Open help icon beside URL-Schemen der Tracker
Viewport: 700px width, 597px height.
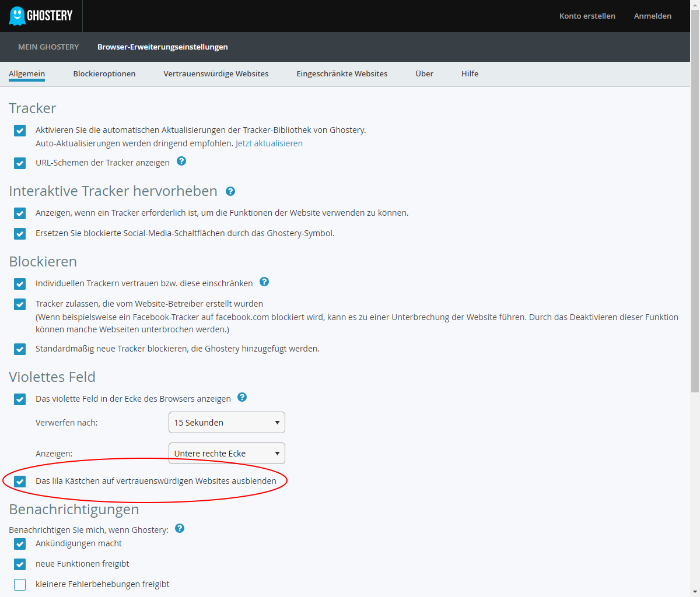[x=181, y=161]
